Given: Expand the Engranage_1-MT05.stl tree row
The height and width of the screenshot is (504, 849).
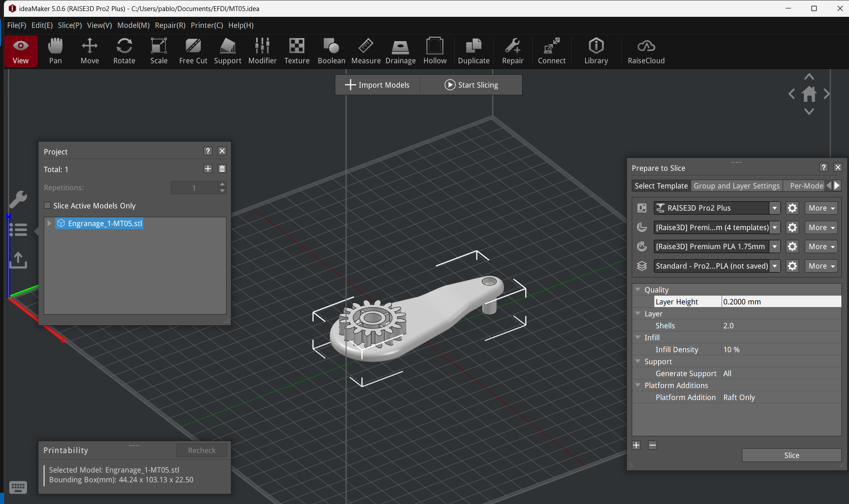Looking at the screenshot, I should click(49, 223).
